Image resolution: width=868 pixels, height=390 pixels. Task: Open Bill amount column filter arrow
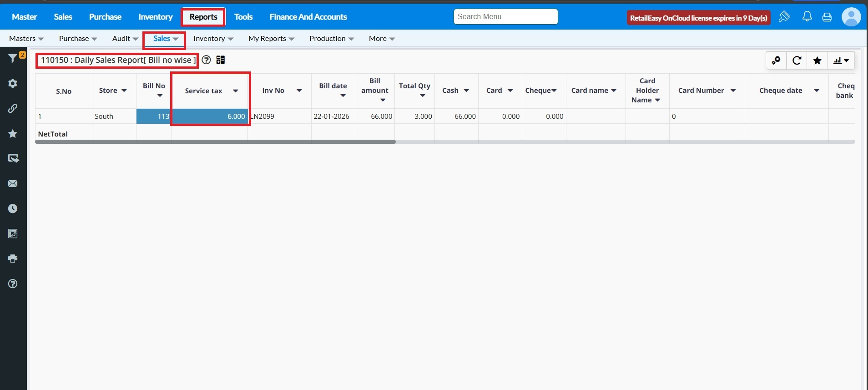pyautogui.click(x=383, y=100)
